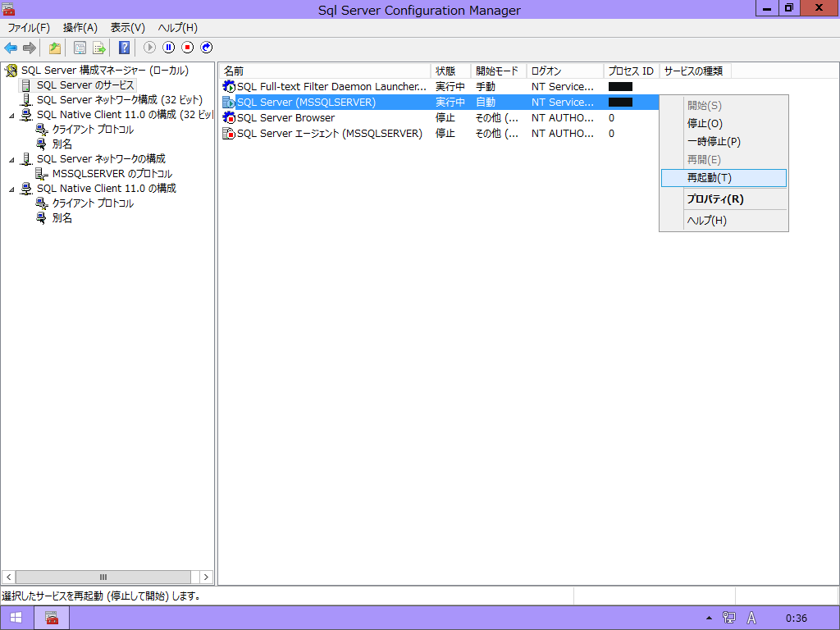Open Properties via the toolbar icon

click(80, 48)
